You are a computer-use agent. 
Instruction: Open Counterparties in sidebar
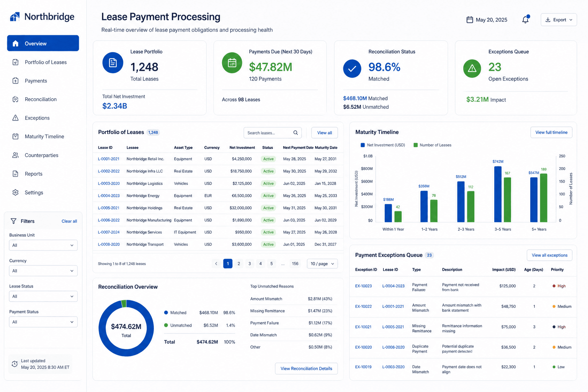pos(41,155)
